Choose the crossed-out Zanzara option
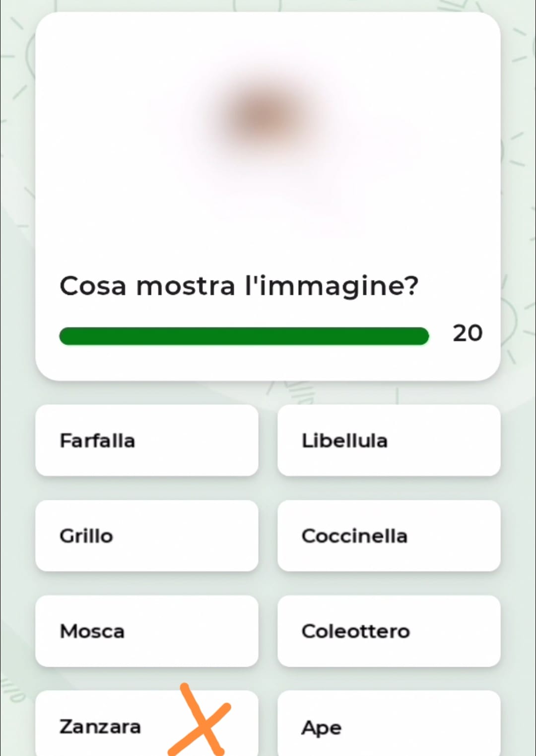Image resolution: width=536 pixels, height=756 pixels. pyautogui.click(x=147, y=724)
